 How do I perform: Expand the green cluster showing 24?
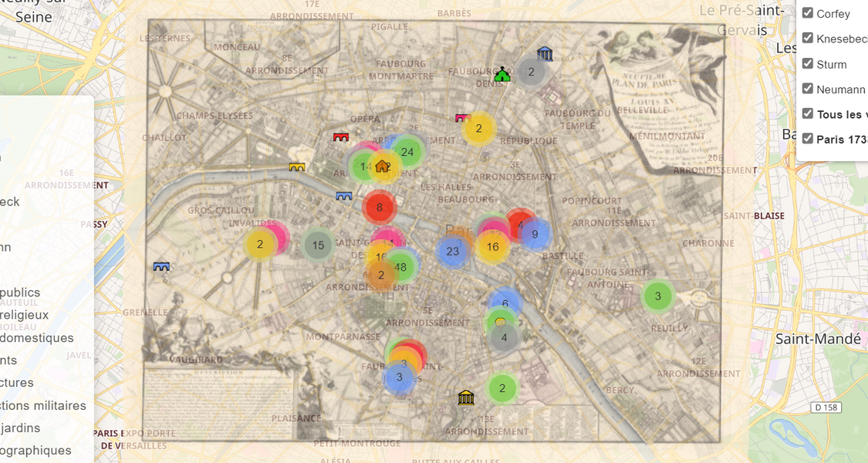pos(407,152)
